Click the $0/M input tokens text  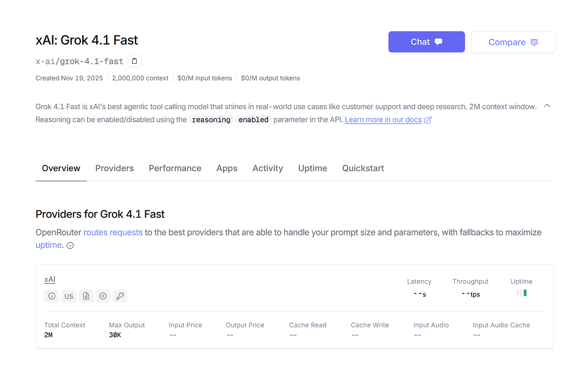(204, 78)
